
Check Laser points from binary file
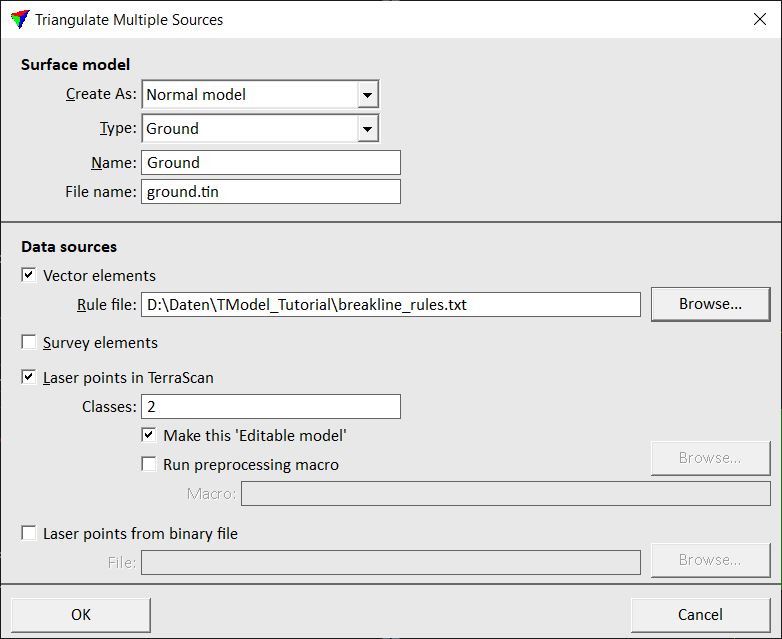pos(29,534)
